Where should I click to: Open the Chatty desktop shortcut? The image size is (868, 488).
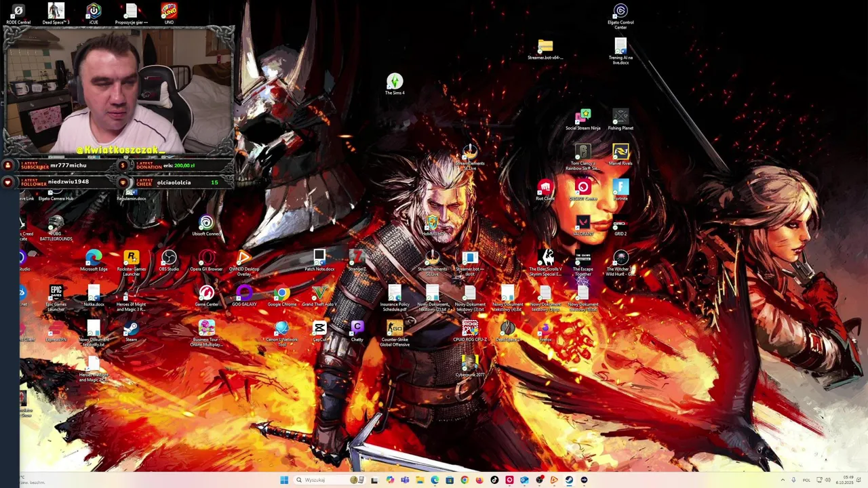click(x=357, y=331)
